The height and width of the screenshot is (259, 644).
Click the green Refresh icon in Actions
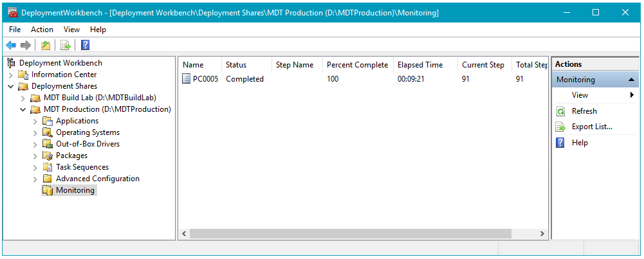click(x=560, y=111)
